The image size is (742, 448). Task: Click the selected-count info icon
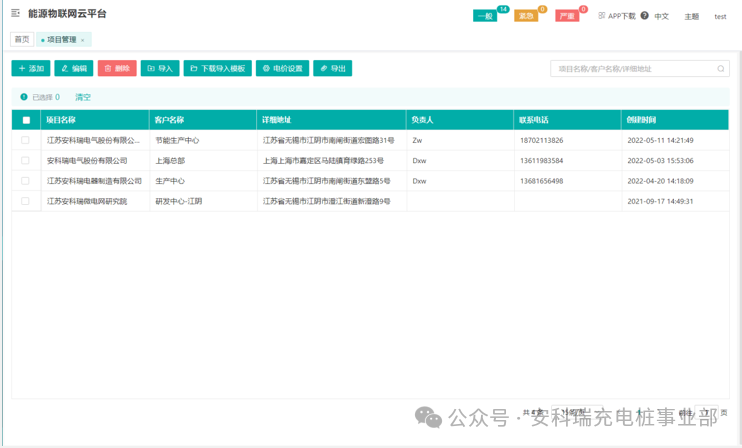coord(24,97)
